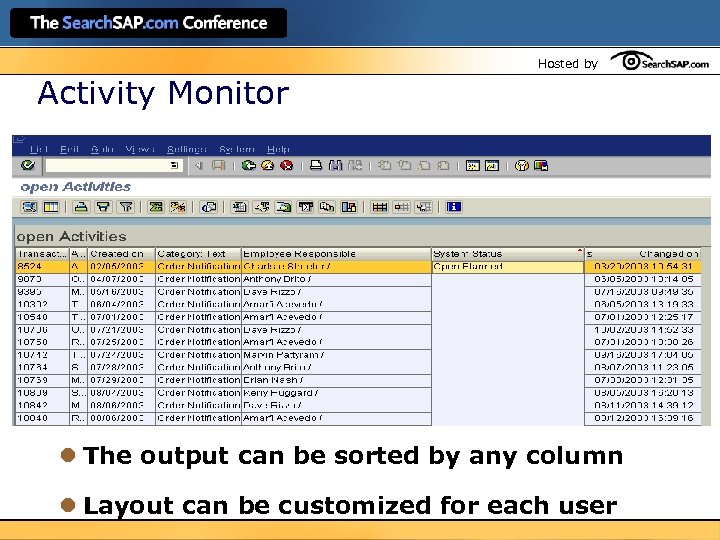This screenshot has width=720, height=540.
Task: Open the command field history dropdown
Action: pos(174,165)
